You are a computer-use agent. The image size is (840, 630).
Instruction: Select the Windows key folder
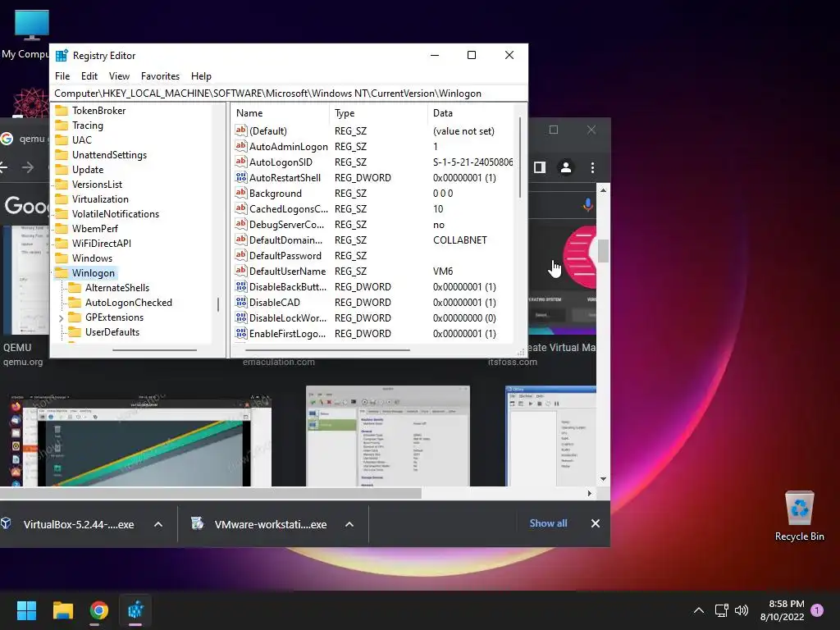pos(92,258)
